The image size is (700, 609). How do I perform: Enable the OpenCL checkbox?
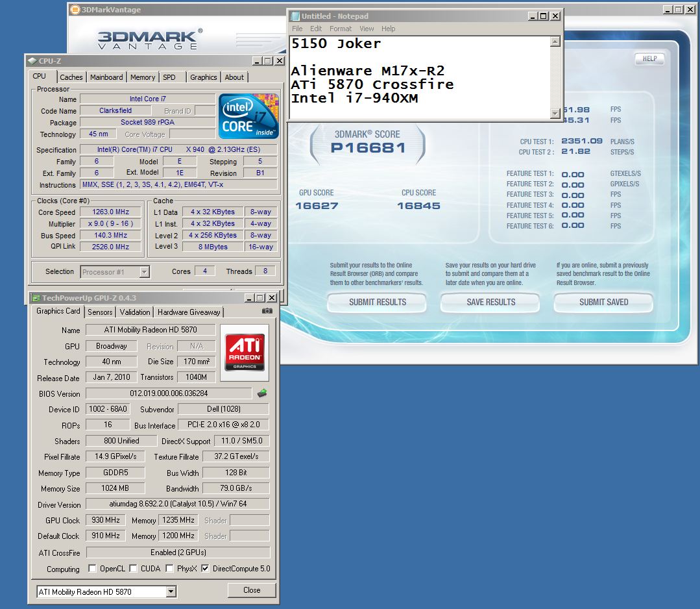coord(92,569)
